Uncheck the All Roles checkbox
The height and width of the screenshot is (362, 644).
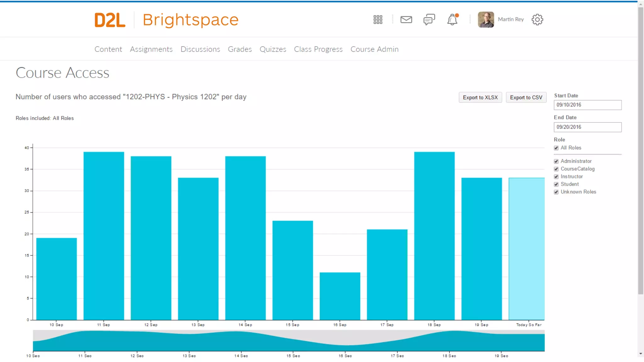[x=556, y=148]
